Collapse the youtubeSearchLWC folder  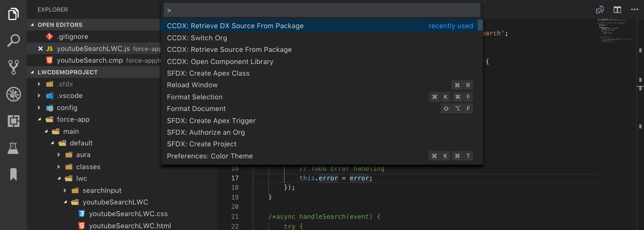click(x=65, y=202)
